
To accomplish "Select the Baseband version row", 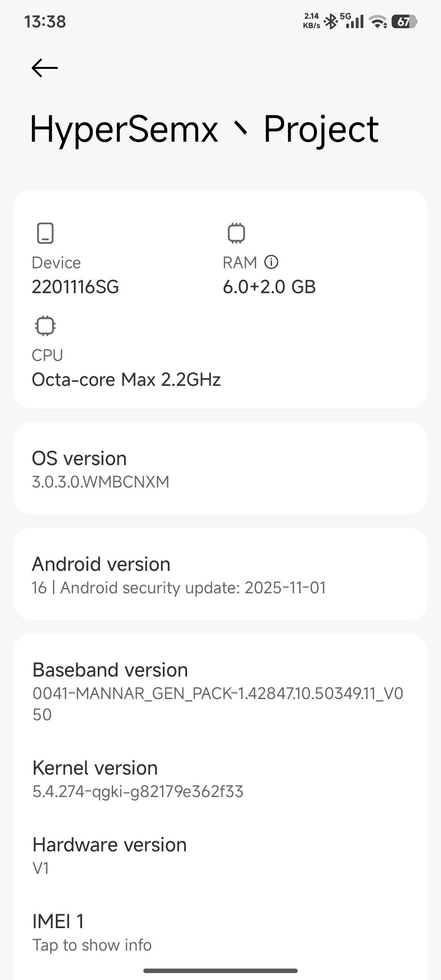I will coord(220,691).
